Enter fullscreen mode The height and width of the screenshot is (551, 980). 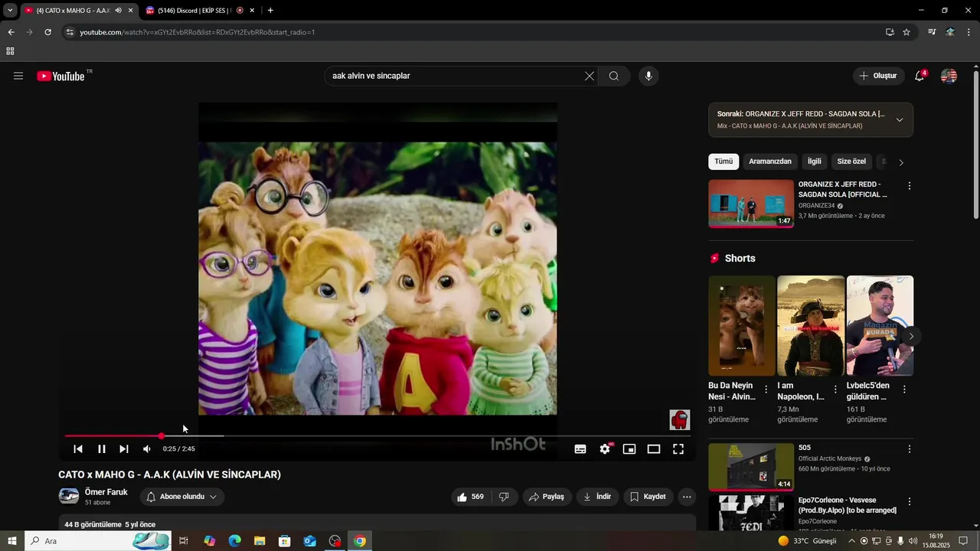[678, 449]
